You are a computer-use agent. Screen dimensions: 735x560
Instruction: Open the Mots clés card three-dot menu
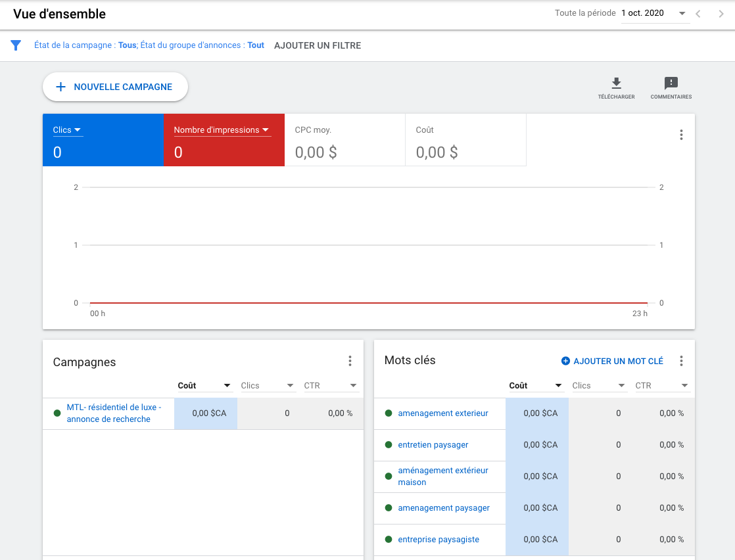(x=681, y=361)
